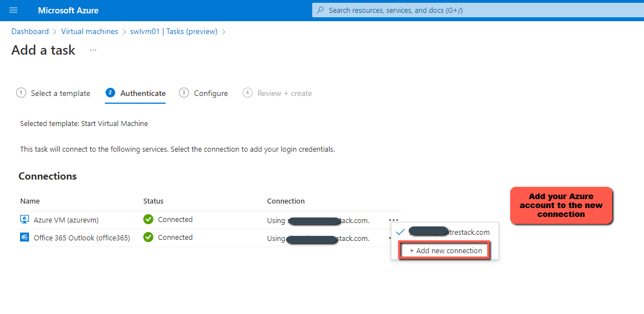Focus the Search resources, services, and docs box

[x=478, y=10]
